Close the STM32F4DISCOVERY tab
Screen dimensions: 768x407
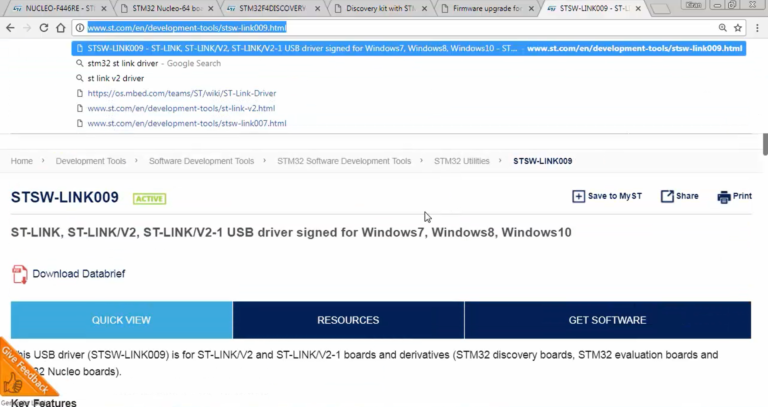coord(317,8)
